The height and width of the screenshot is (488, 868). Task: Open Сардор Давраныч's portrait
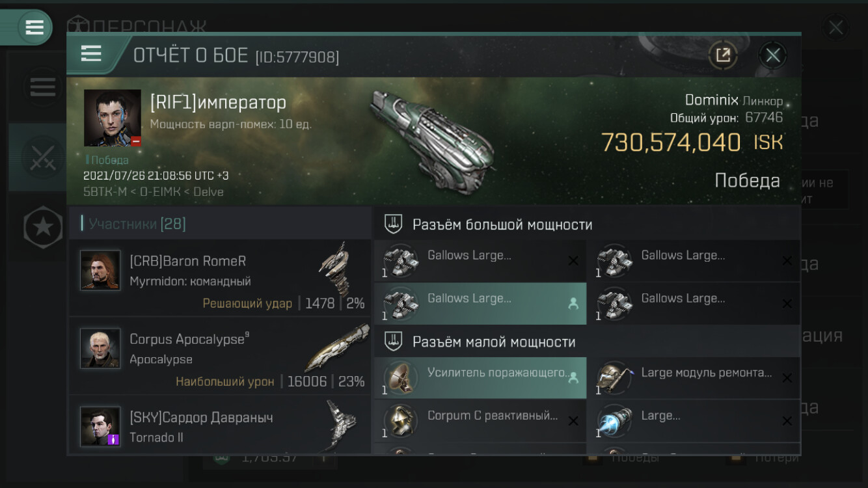(x=100, y=426)
